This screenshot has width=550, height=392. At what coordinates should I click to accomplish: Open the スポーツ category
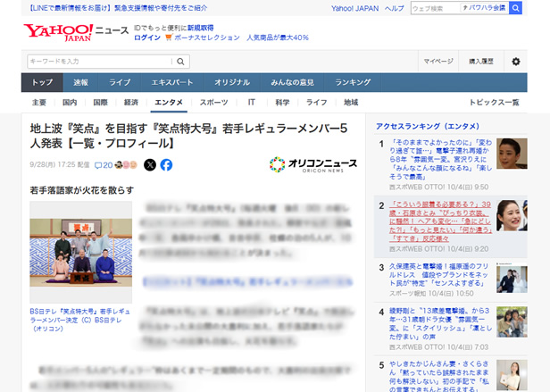(213, 103)
